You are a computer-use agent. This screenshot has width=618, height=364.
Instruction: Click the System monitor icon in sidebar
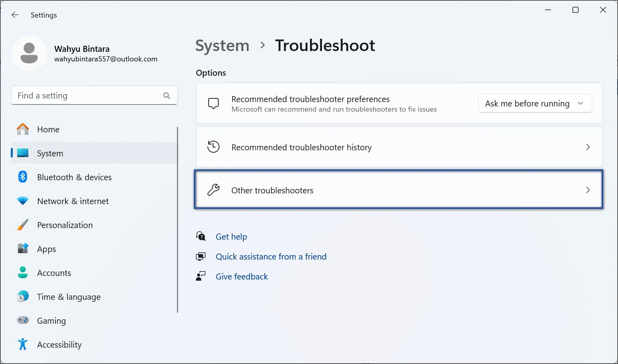click(23, 153)
